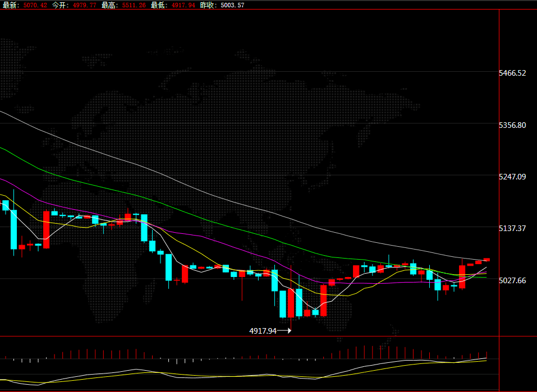The image size is (537, 392).
Task: Click the previous close value 5003.57
Action: [x=232, y=5]
